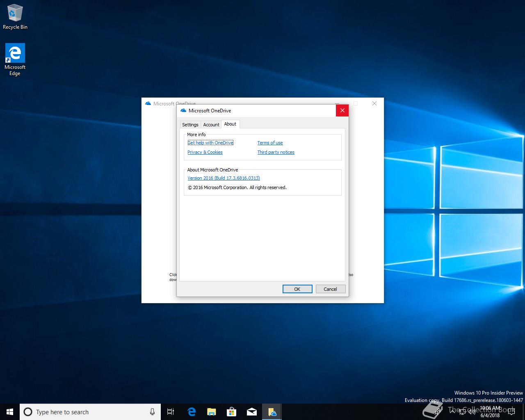The image size is (525, 420).
Task: Open the Windows Start menu
Action: tap(10, 412)
